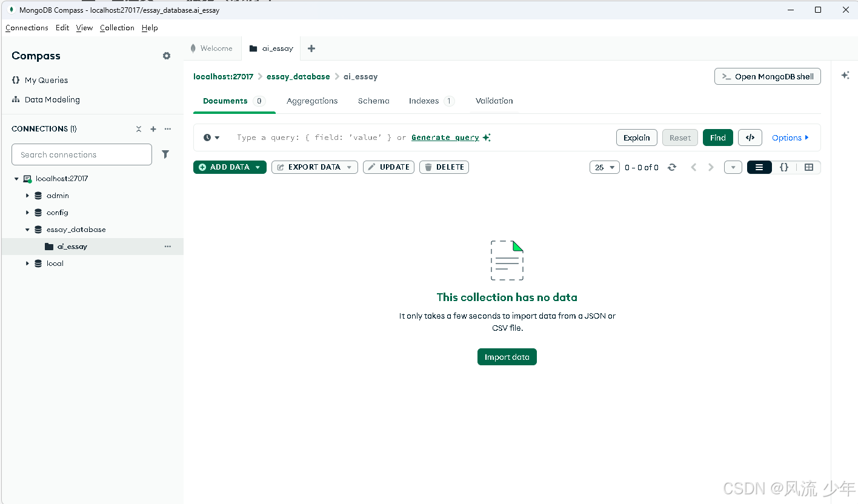Open the Edit menu
Screen dimensions: 858x504
62,28
